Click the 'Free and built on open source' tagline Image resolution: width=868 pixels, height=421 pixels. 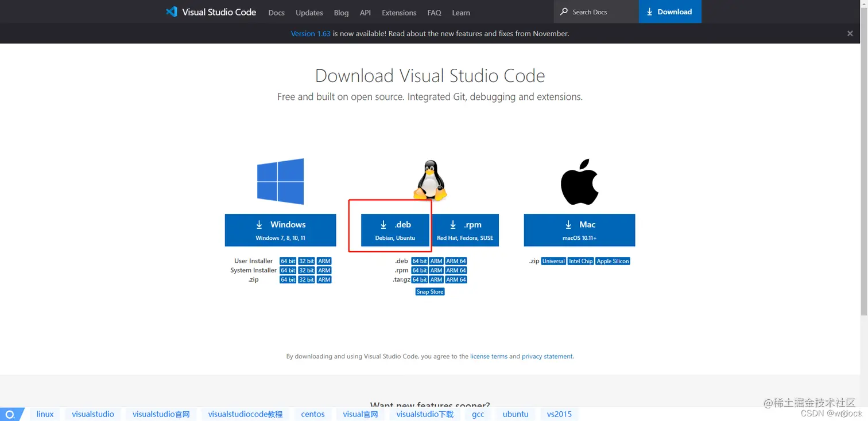(x=430, y=97)
